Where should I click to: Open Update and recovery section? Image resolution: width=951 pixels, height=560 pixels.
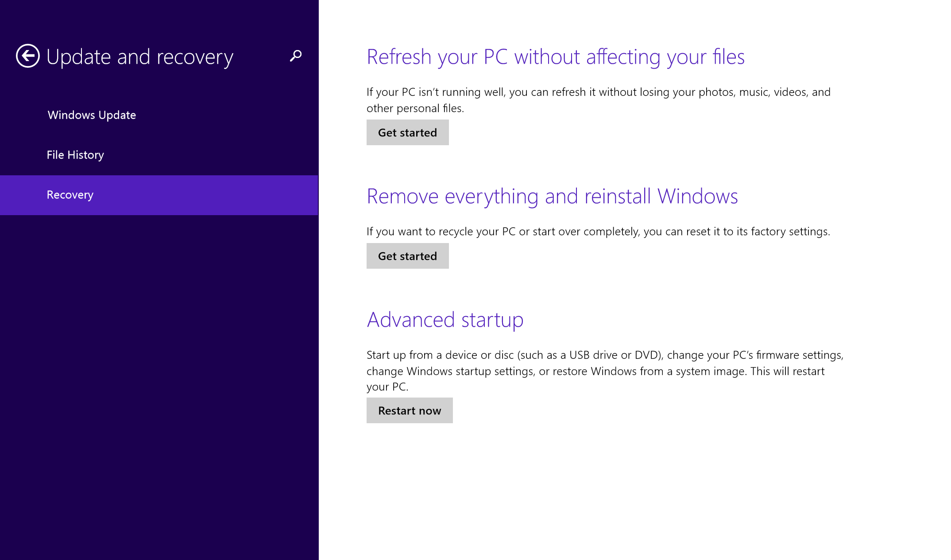point(140,57)
